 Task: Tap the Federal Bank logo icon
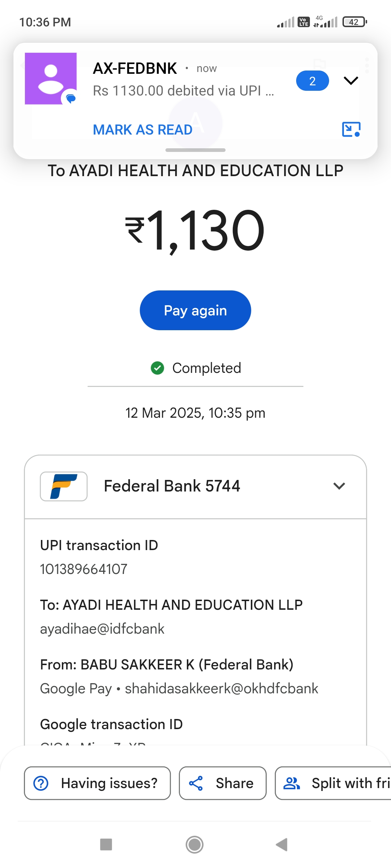(64, 486)
